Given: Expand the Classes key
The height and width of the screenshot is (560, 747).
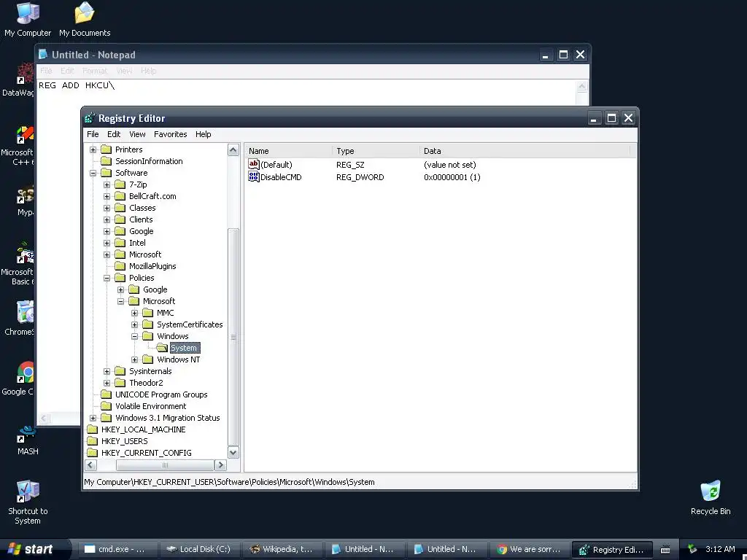Looking at the screenshot, I should tap(107, 208).
